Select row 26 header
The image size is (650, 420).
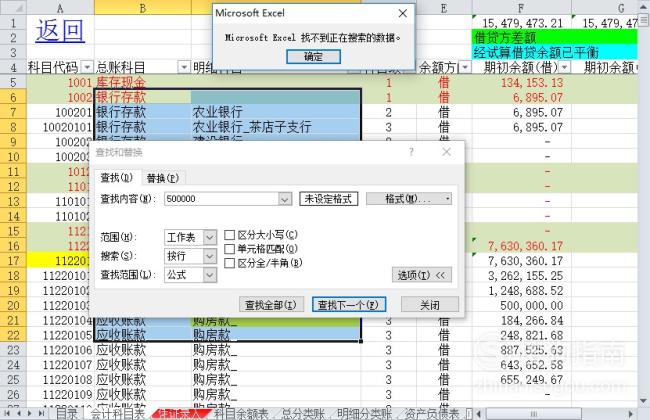click(x=13, y=395)
